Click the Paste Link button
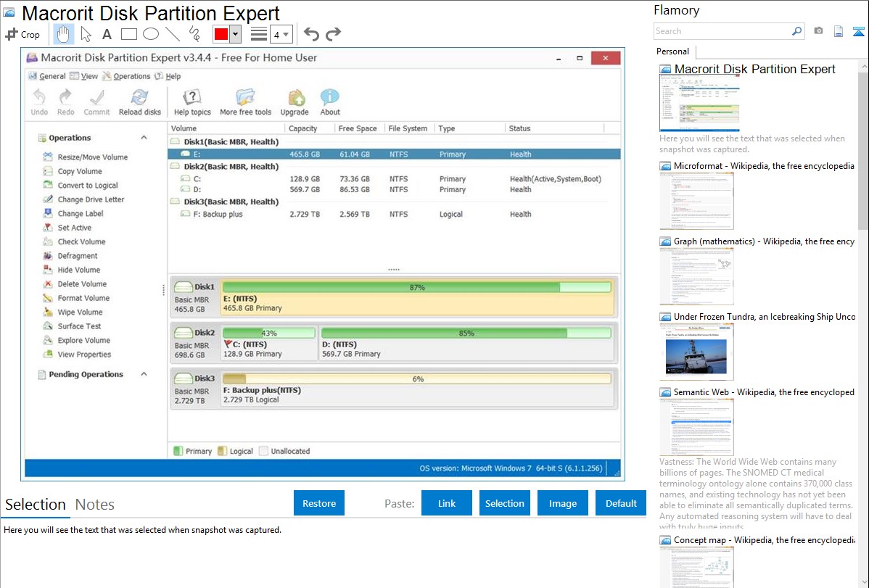This screenshot has height=588, width=869. coord(447,503)
